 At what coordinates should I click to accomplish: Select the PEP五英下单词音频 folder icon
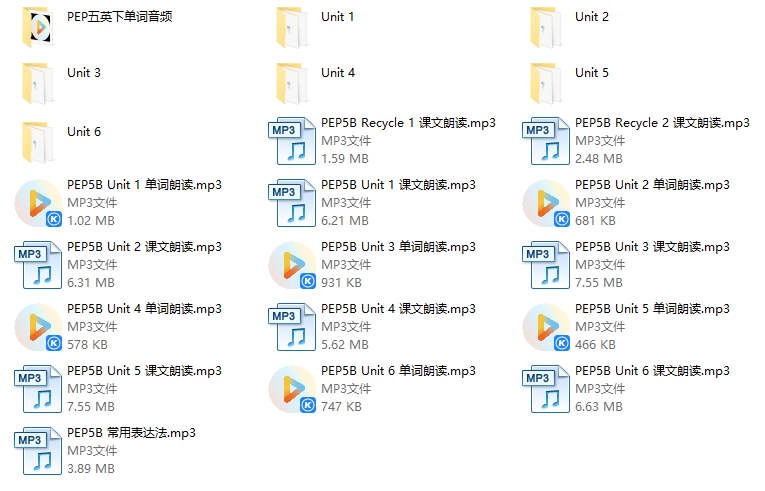tap(38, 27)
